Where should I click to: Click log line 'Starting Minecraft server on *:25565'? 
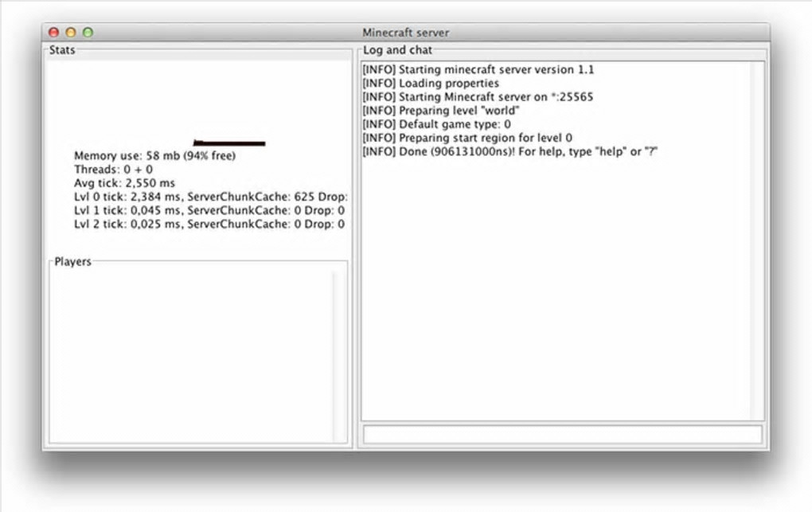click(478, 97)
